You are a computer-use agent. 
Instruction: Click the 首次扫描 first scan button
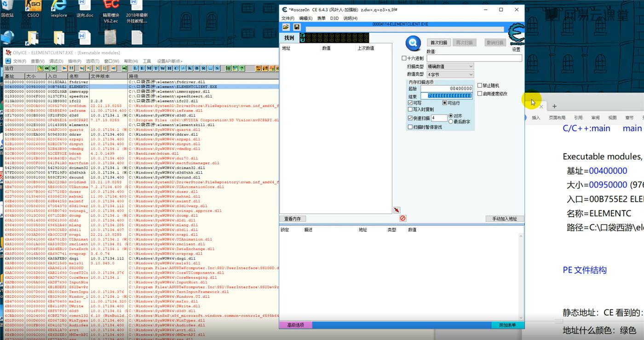438,42
